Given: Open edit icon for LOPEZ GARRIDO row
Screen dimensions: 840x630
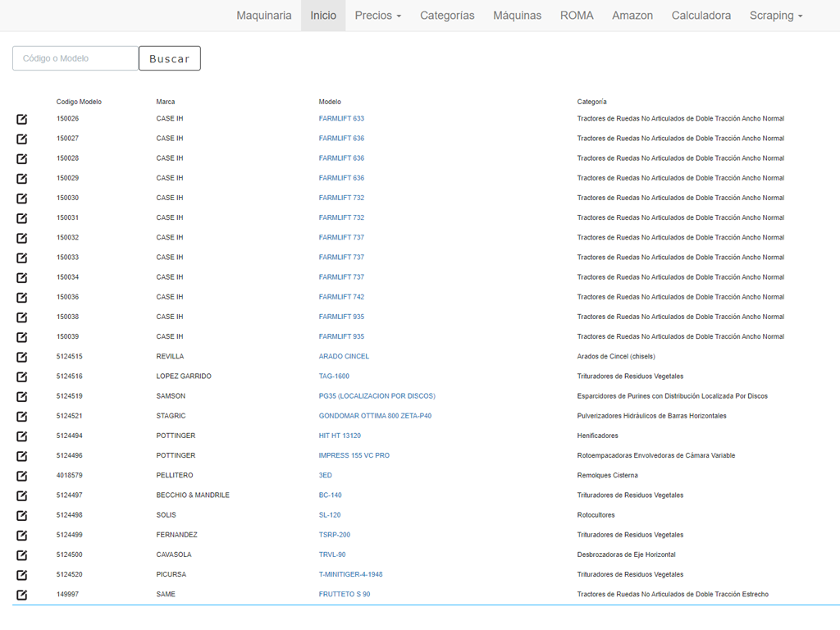Looking at the screenshot, I should [x=21, y=377].
